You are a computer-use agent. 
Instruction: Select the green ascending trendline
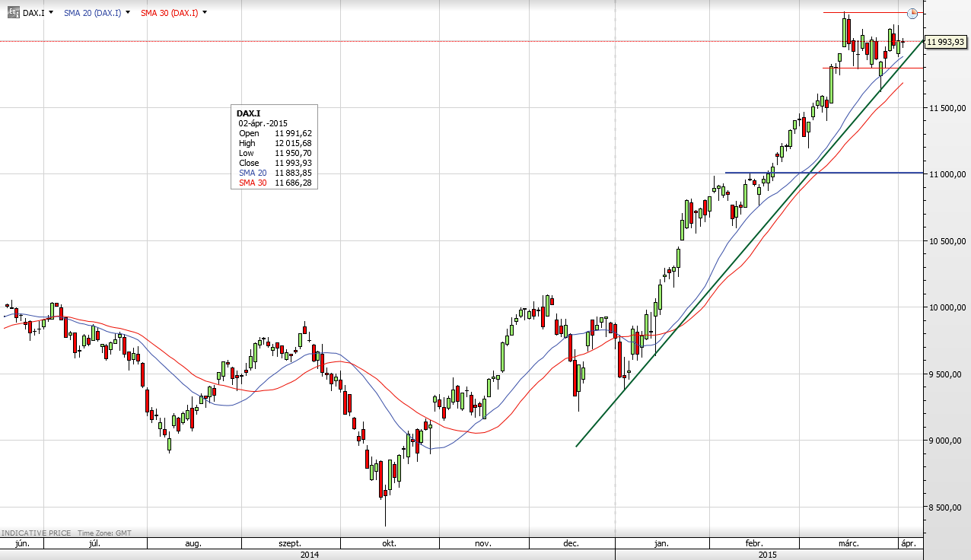750,243
